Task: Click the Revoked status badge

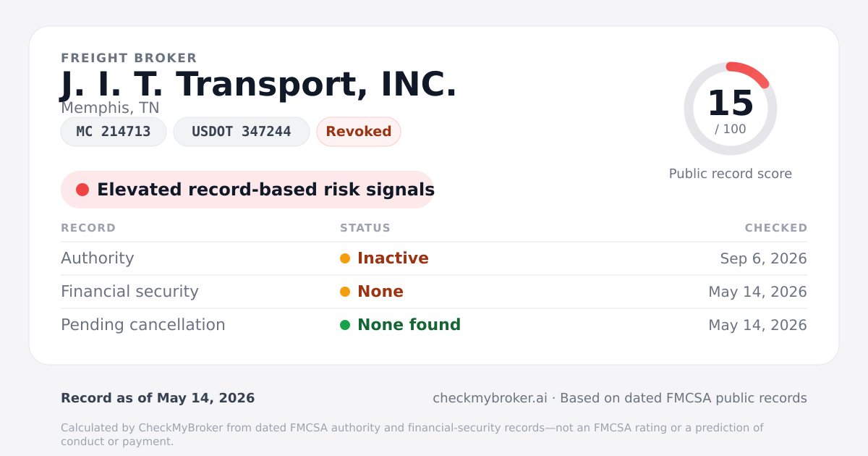Action: pos(359,132)
